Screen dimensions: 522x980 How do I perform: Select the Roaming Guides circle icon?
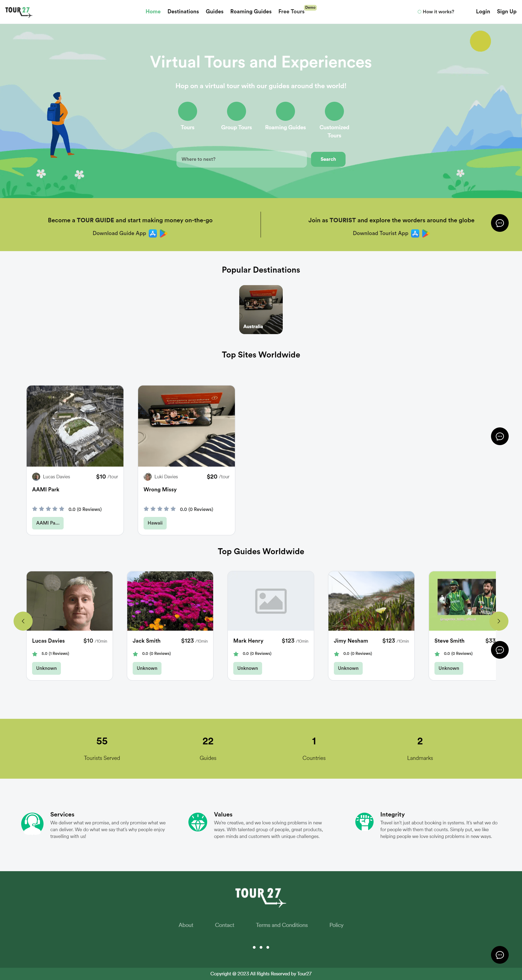tap(285, 111)
